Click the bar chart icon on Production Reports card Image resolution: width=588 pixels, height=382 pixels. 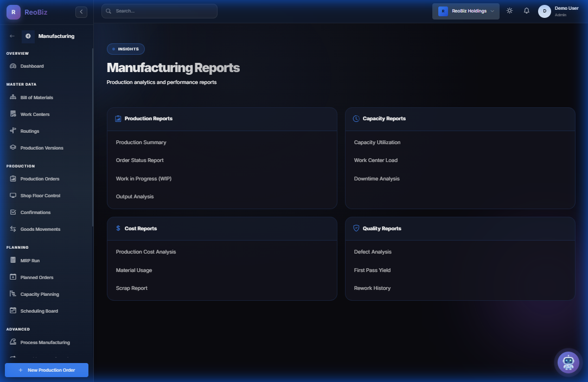point(118,119)
